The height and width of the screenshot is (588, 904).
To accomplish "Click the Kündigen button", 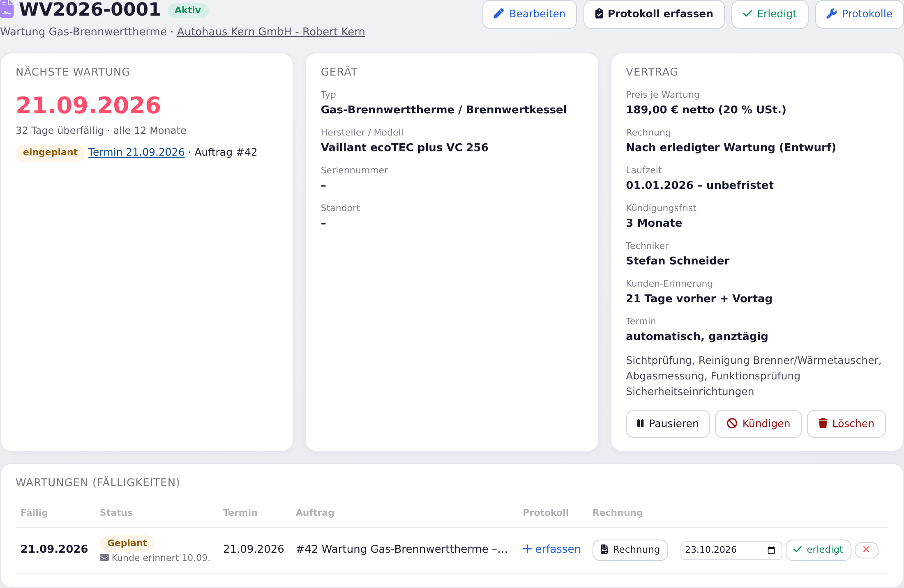I will click(758, 423).
